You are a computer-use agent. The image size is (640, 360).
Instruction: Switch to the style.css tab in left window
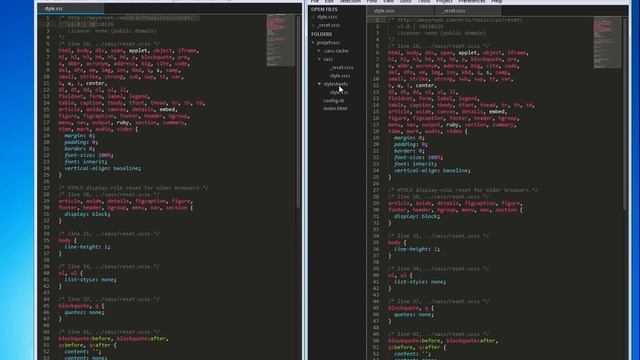tap(70, 9)
